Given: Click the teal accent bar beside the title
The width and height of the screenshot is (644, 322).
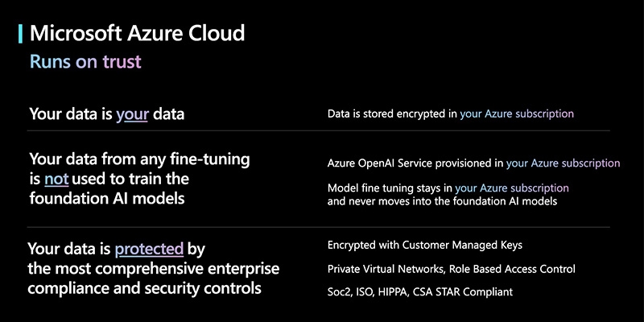Looking at the screenshot, I should click(20, 34).
